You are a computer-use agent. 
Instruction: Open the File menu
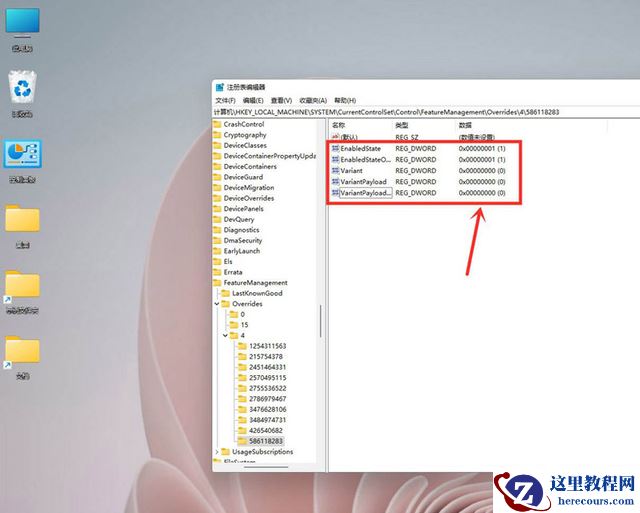tap(225, 100)
